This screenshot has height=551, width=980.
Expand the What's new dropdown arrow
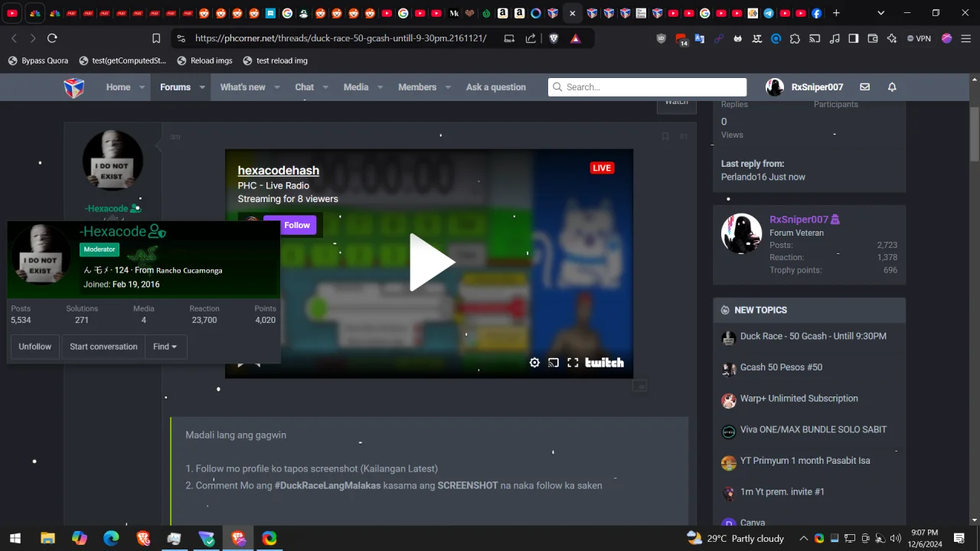pos(277,87)
